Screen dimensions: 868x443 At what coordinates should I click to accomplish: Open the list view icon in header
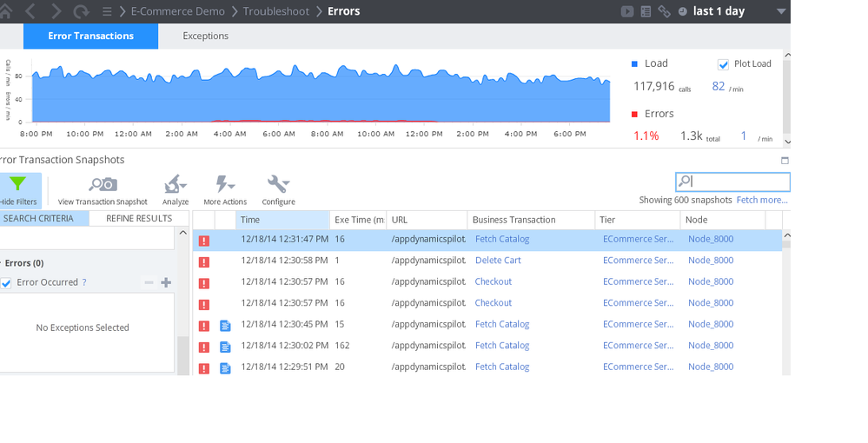tap(646, 11)
